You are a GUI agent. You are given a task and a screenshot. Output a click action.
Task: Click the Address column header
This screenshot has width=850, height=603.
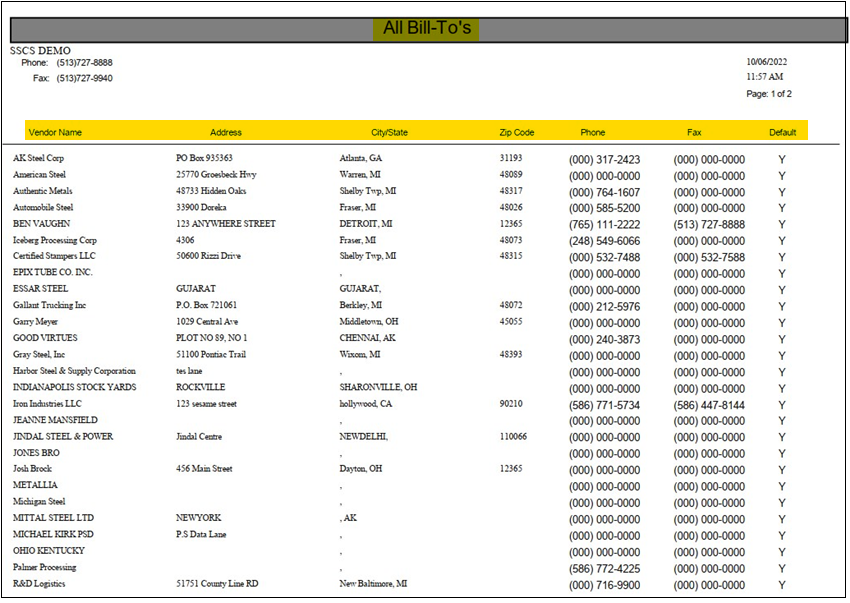pyautogui.click(x=226, y=132)
